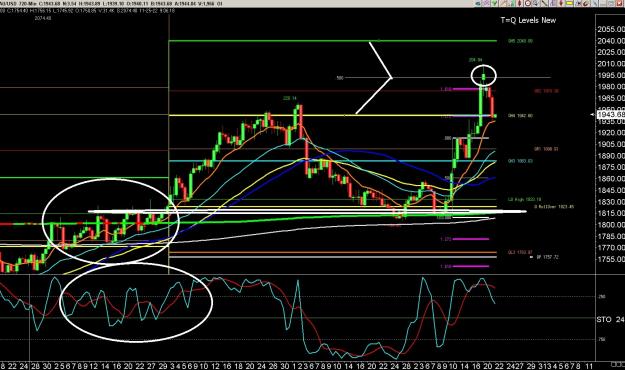Click the STO 24 indicator label
Screen dimensions: 625x370
click(610, 320)
